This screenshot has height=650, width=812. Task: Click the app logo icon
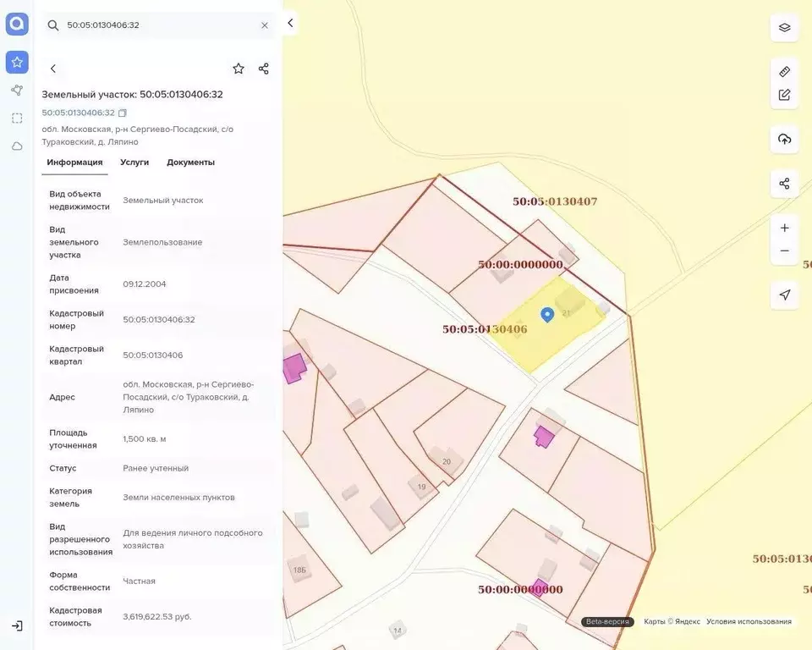pyautogui.click(x=17, y=23)
